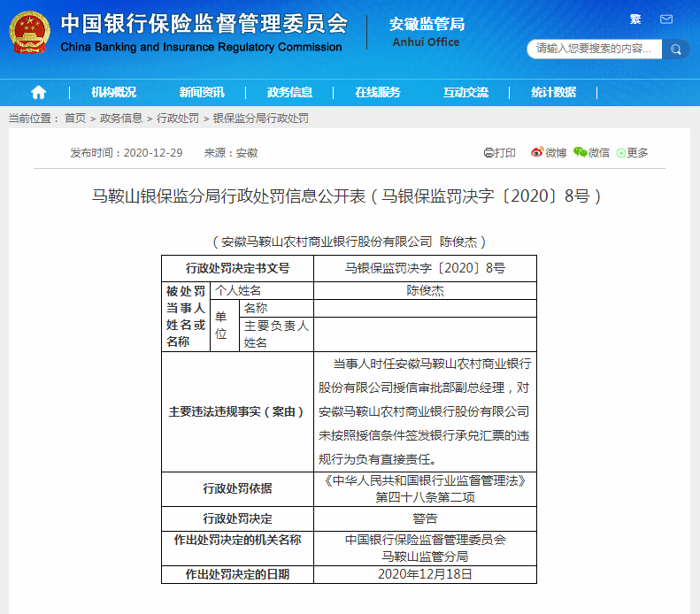
Task: Open the home icon in navigation bar
Action: coord(38,92)
